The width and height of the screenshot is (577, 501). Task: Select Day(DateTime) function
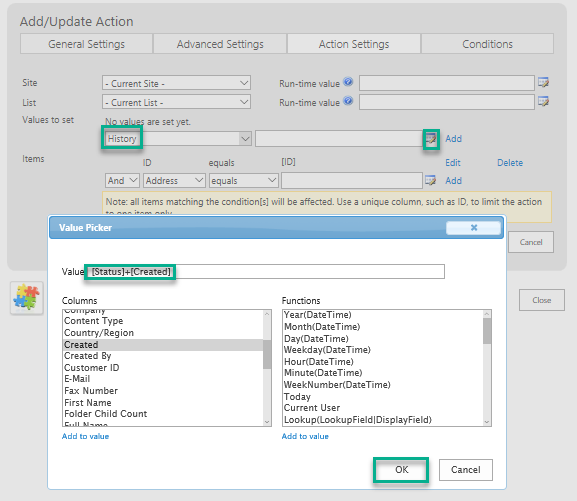tap(383, 339)
